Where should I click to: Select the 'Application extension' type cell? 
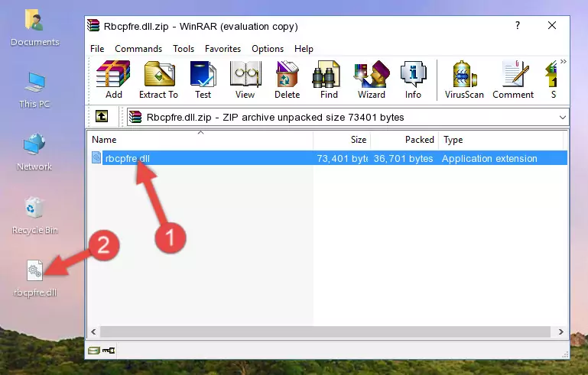[x=489, y=158]
